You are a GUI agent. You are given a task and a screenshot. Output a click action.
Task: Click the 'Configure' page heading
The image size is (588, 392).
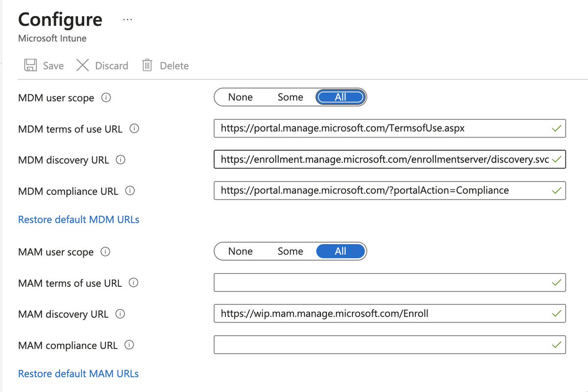pos(60,20)
